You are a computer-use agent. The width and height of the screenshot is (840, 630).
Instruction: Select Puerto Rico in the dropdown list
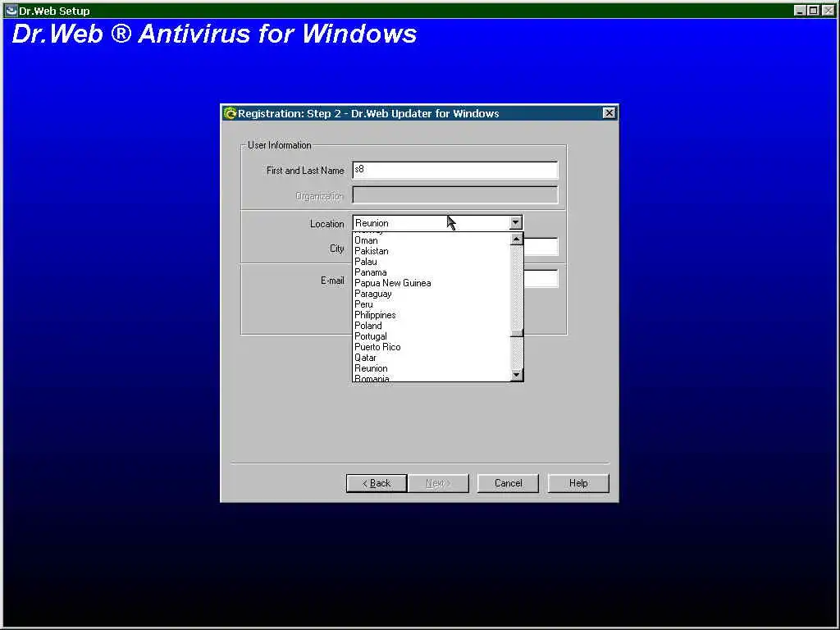(x=431, y=347)
